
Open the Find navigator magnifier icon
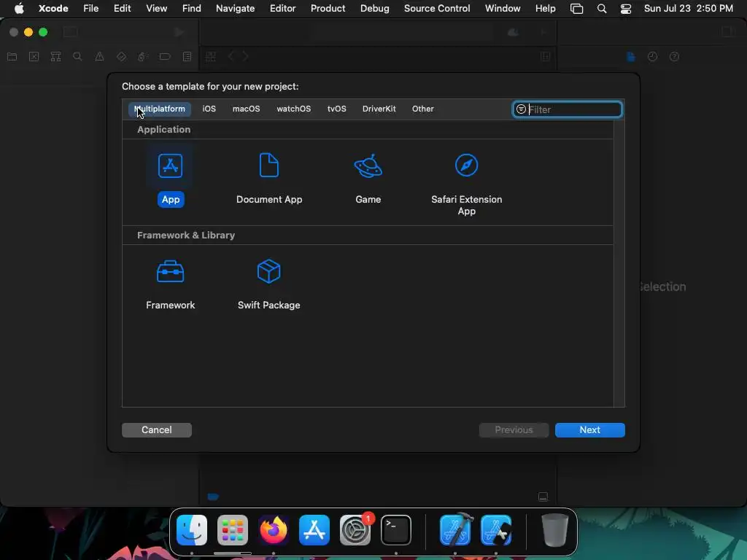tap(77, 57)
